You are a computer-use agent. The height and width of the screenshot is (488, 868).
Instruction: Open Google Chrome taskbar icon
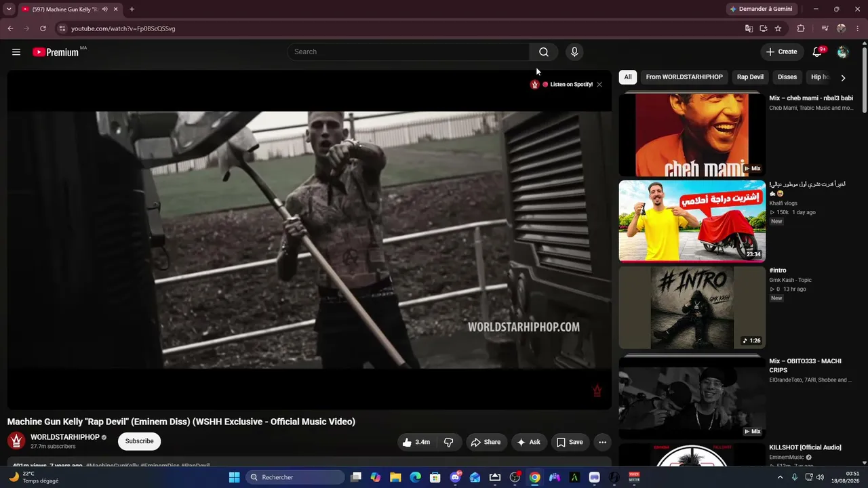click(535, 477)
